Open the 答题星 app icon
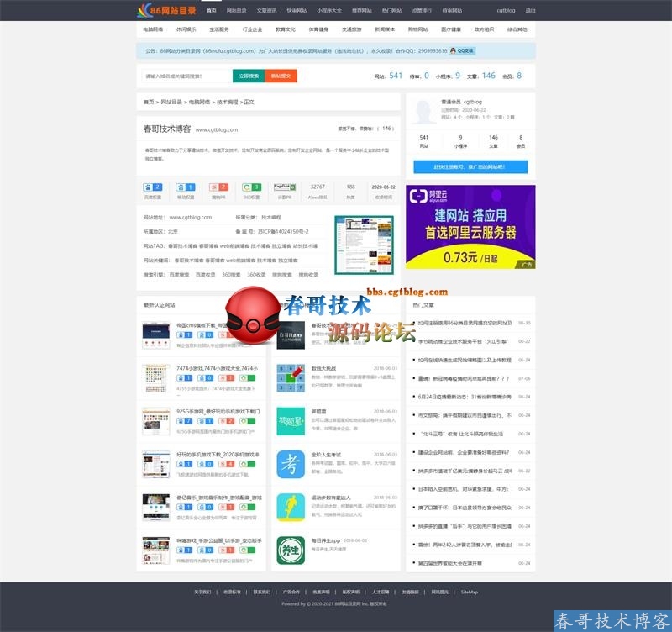 coord(291,422)
